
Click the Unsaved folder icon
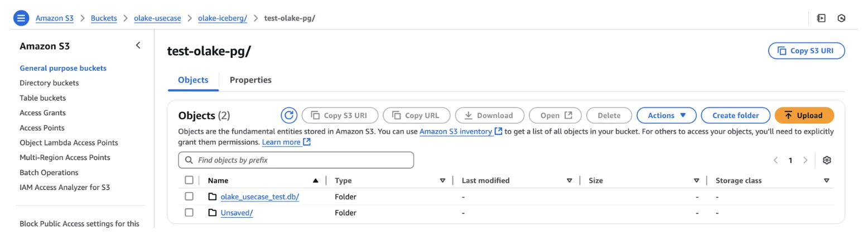coord(212,213)
